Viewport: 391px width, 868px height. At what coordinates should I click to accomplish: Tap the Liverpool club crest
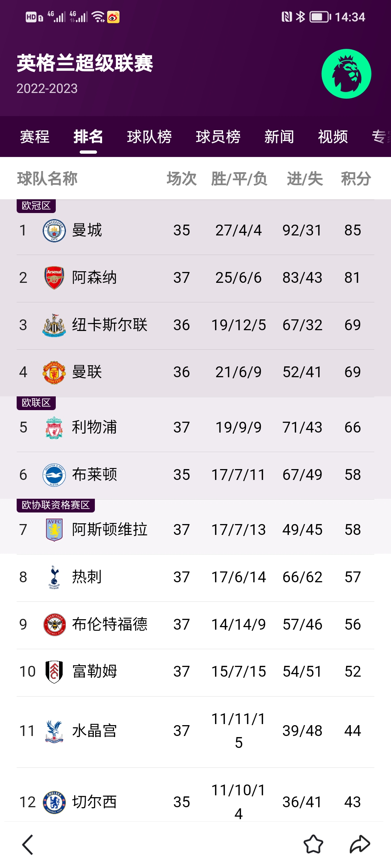click(x=54, y=427)
